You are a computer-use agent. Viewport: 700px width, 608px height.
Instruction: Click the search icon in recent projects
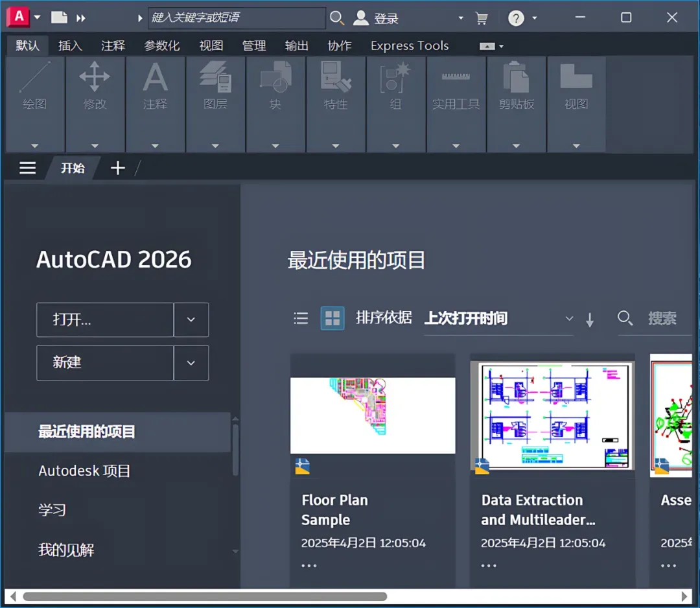click(625, 318)
